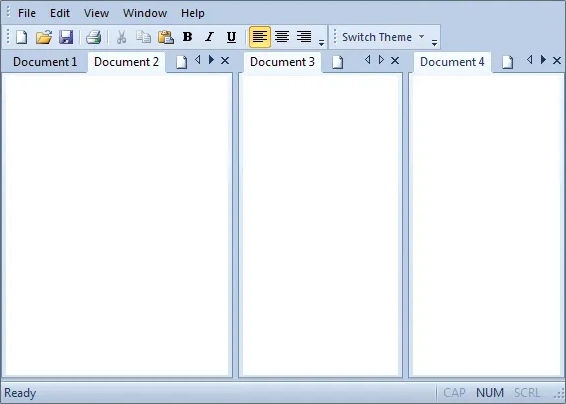Click the Copy icon in toolbar
Viewport: 566px width, 404px height.
point(143,37)
